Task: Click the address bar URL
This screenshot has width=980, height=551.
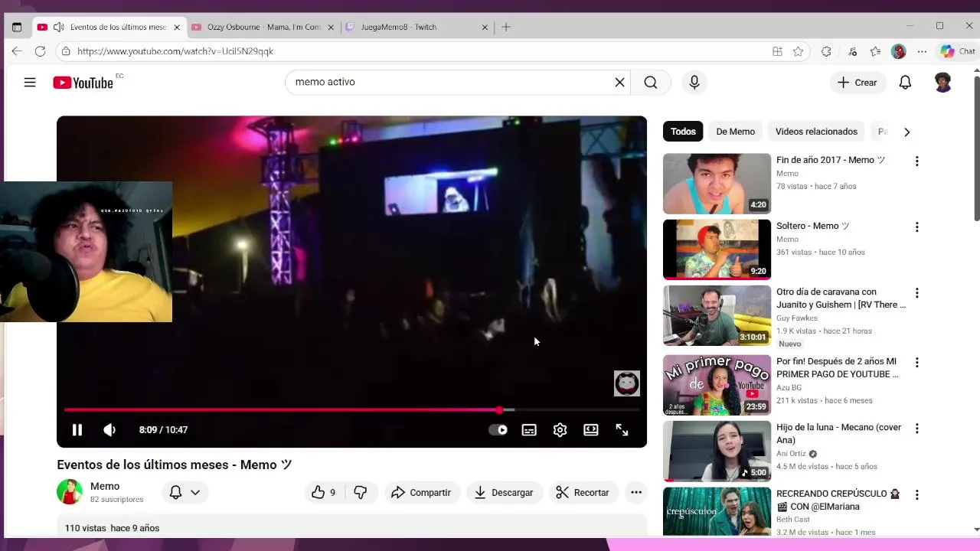Action: (x=175, y=51)
